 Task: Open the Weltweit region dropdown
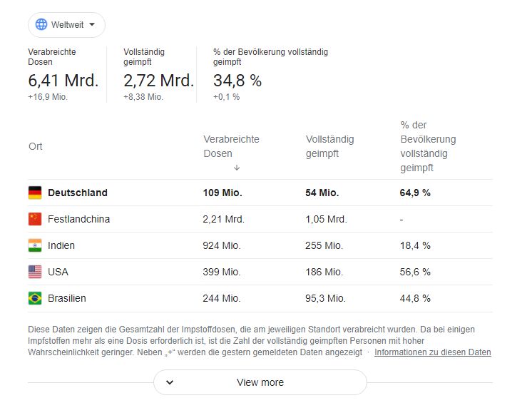click(66, 25)
